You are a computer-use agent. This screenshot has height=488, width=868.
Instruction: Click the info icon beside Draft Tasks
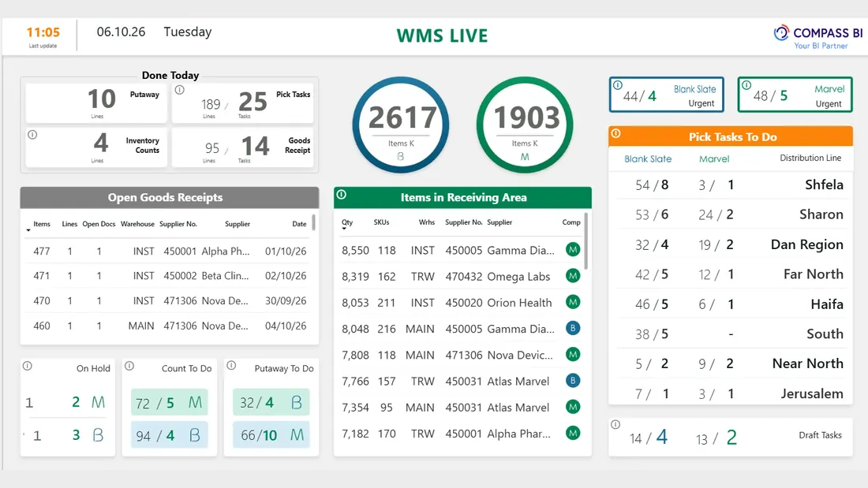(x=615, y=424)
